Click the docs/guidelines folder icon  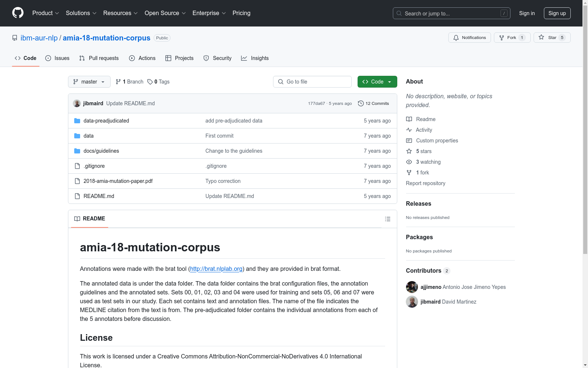click(x=77, y=151)
